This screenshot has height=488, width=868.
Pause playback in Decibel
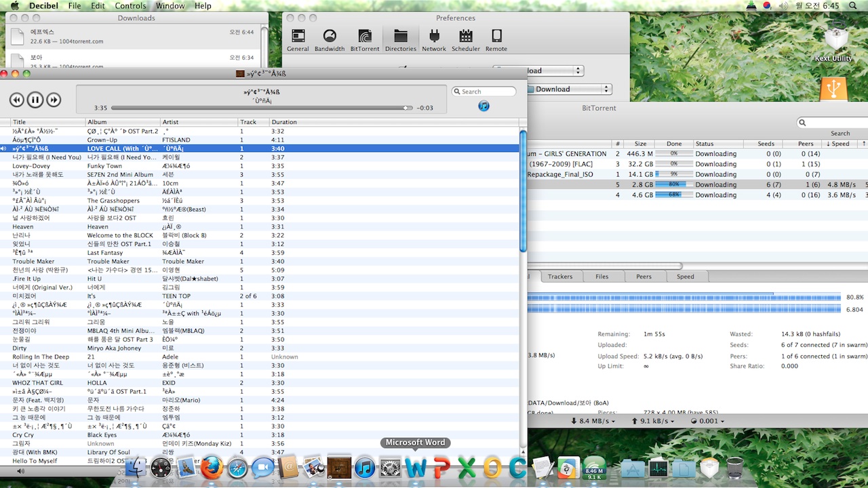click(x=35, y=100)
